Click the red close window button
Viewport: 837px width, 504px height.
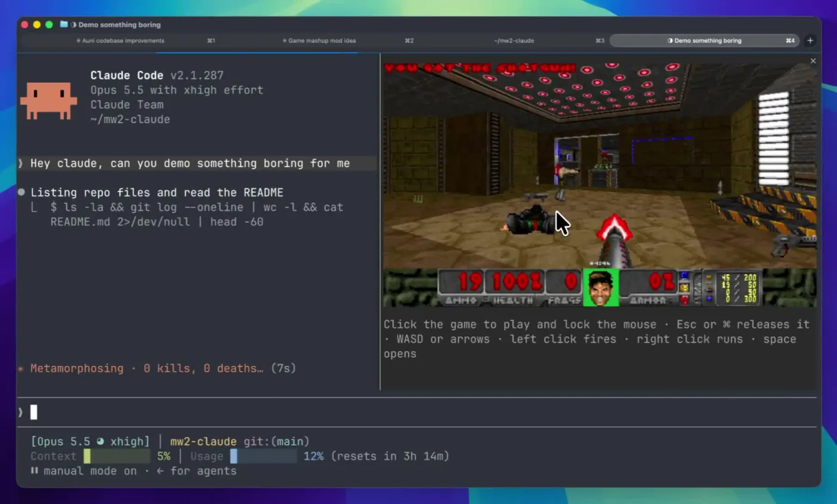coord(25,25)
